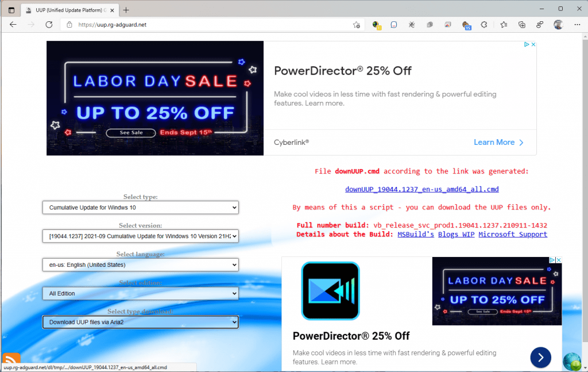This screenshot has width=588, height=372.
Task: Download the downUUP_19044.1237_en-us_amd64_all.cmd link
Action: (x=421, y=189)
